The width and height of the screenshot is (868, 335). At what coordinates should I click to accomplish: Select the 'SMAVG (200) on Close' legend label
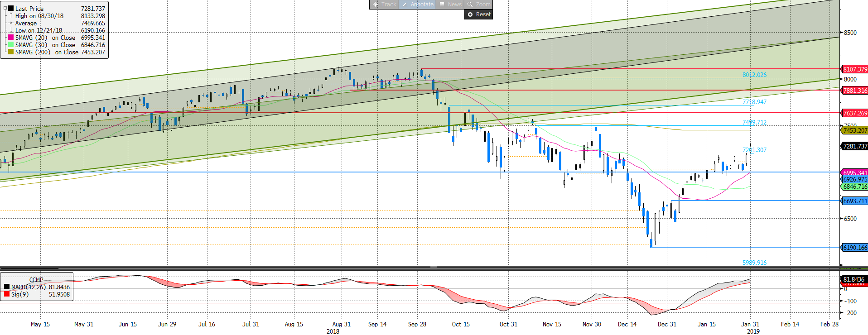click(x=47, y=52)
